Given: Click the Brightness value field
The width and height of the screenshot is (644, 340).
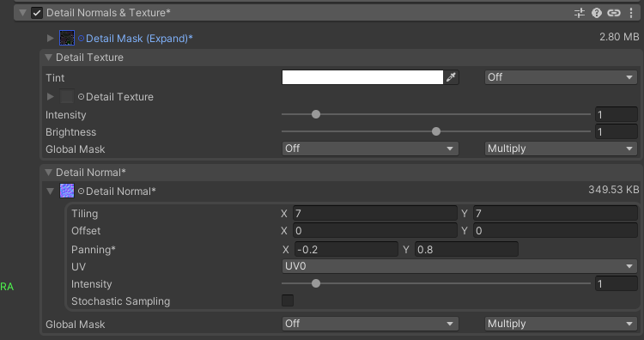Looking at the screenshot, I should pyautogui.click(x=616, y=132).
